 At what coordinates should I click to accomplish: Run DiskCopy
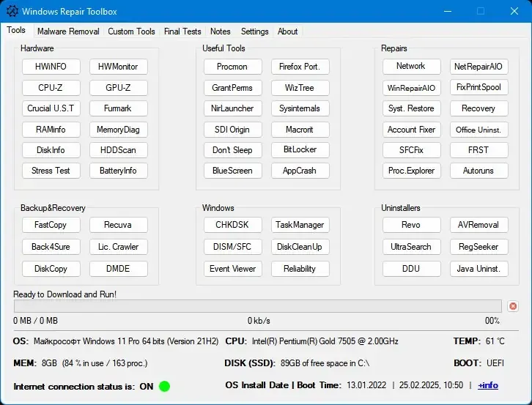(51, 269)
